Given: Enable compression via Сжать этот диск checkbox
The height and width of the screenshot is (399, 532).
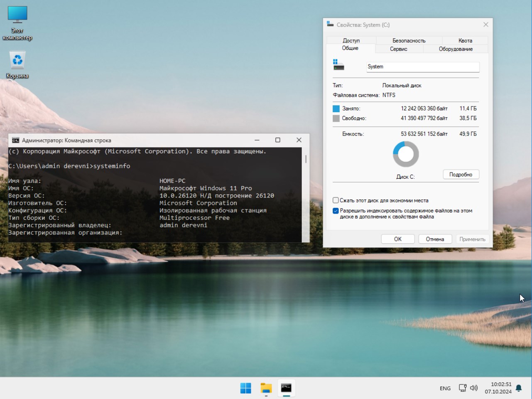Looking at the screenshot, I should 335,200.
